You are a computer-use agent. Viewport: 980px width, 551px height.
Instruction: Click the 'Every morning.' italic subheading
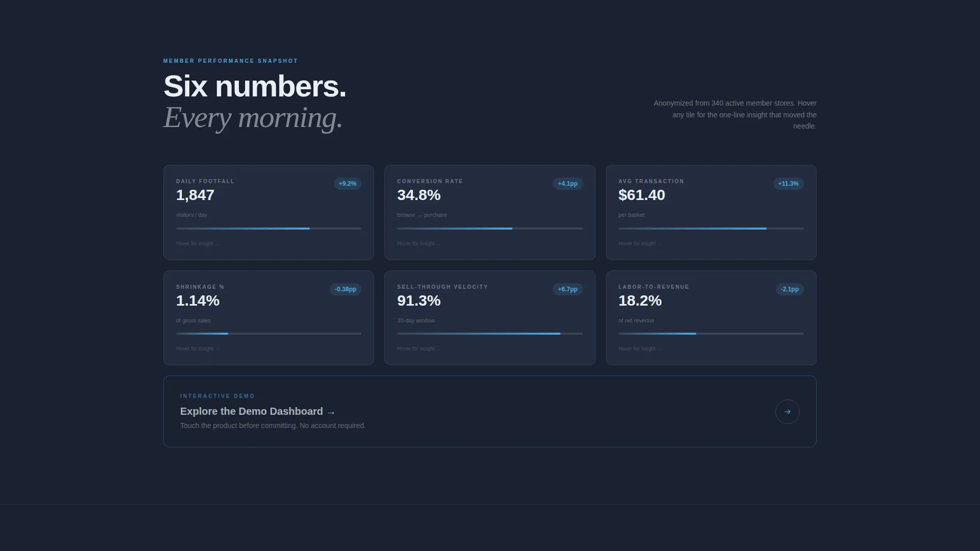(x=253, y=118)
